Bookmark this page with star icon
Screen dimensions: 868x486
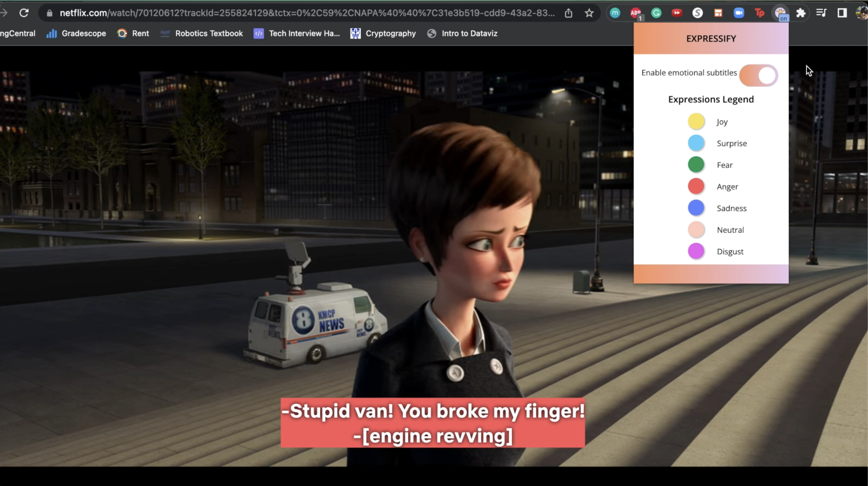click(x=589, y=13)
